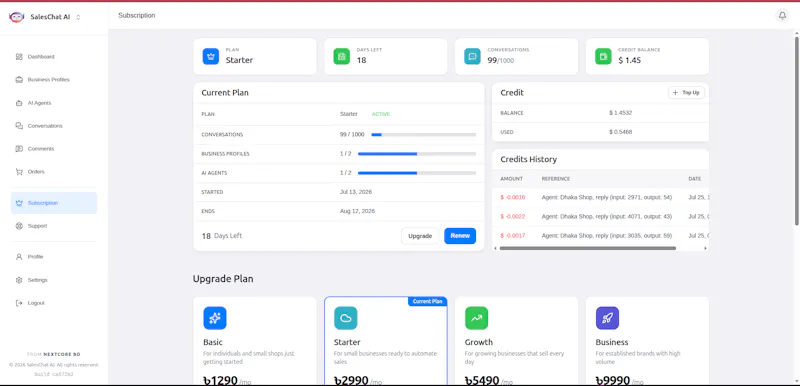Click the AI Agents 1/2 progress bar
800x386 pixels.
[x=417, y=173]
